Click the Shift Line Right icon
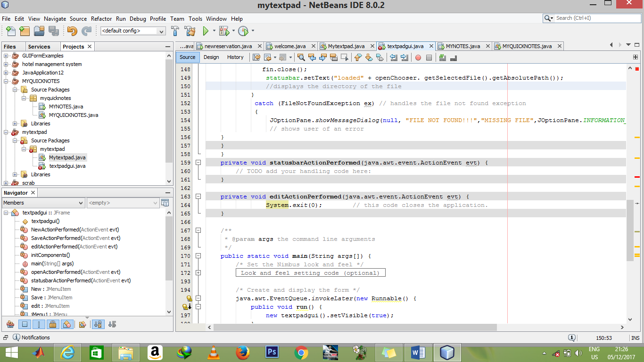Image resolution: width=644 pixels, height=362 pixels. click(x=405, y=58)
